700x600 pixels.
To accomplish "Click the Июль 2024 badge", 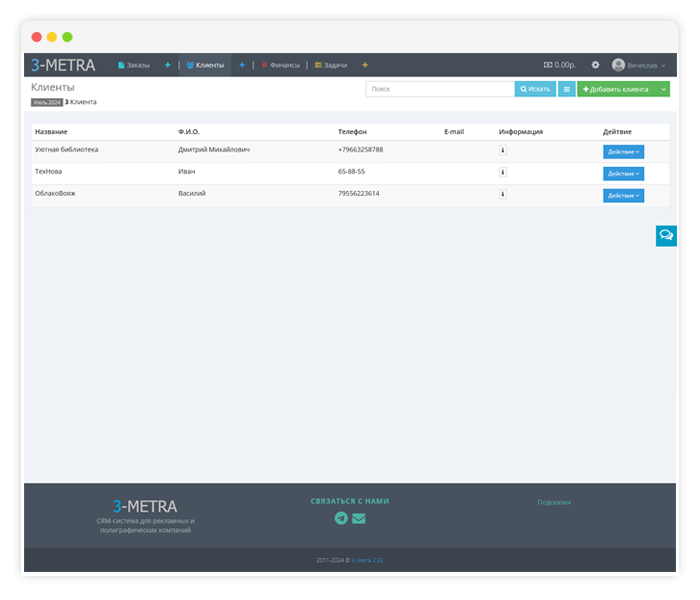I will click(47, 102).
